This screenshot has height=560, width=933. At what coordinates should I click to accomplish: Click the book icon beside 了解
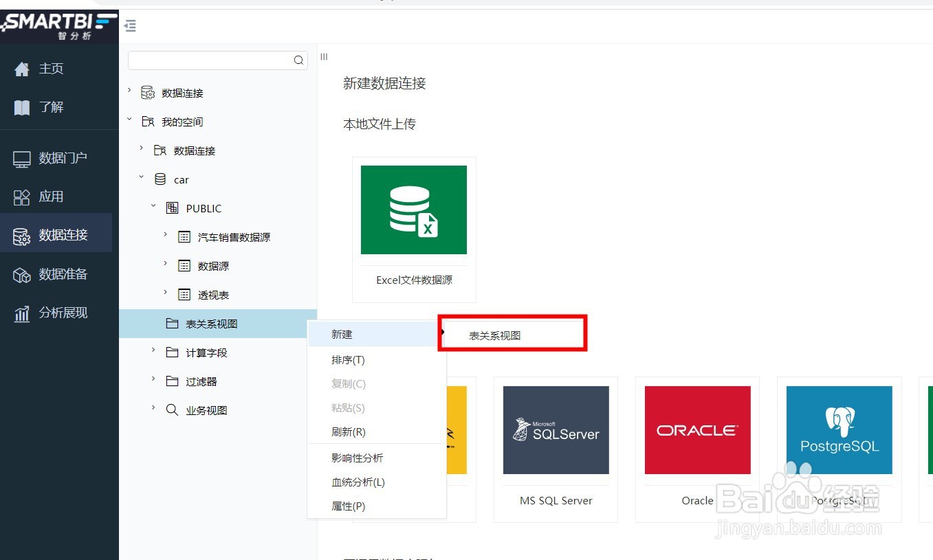tap(22, 107)
